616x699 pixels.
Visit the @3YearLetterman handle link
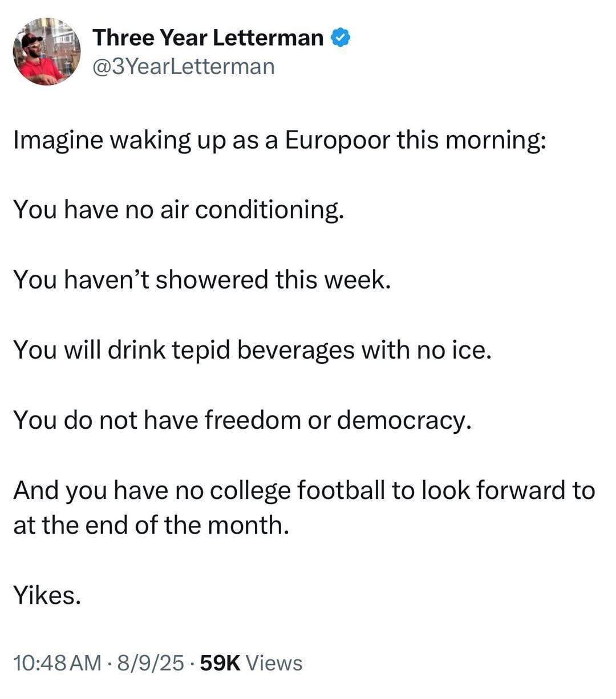pyautogui.click(x=183, y=67)
